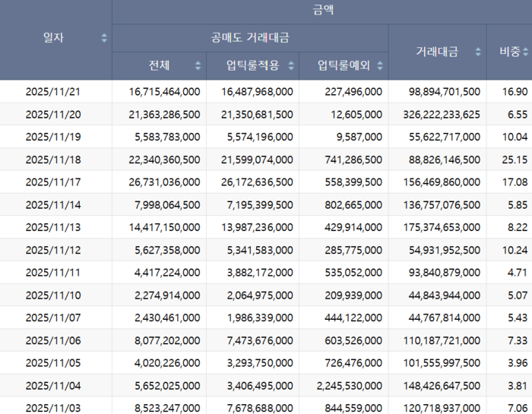Sort by 거래대금 using its arrow icon
This screenshot has height=414, width=532.
click(x=478, y=52)
